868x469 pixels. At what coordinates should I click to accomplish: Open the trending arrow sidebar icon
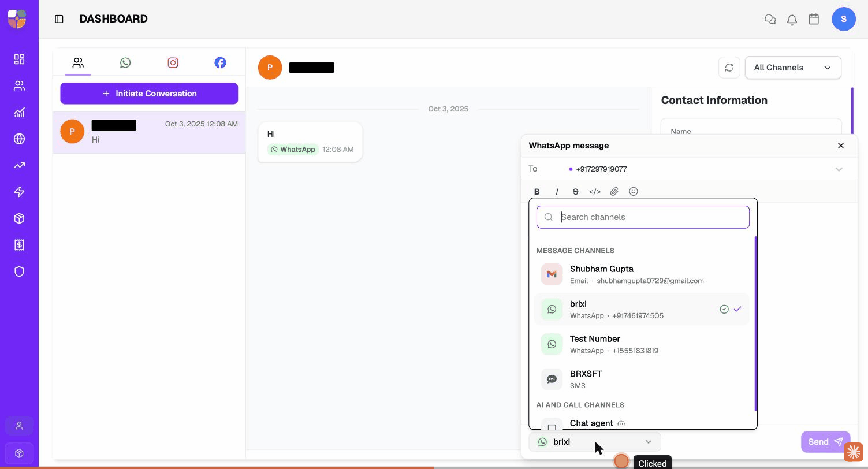[19, 165]
